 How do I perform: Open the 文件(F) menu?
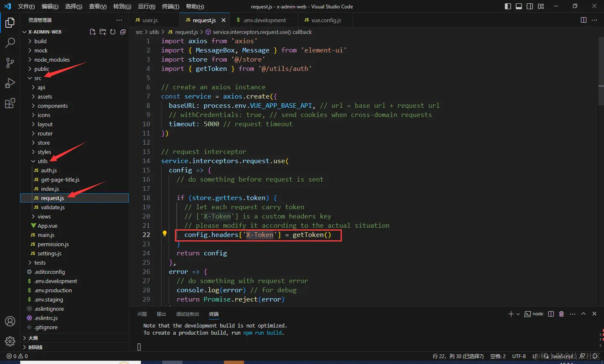26,6
